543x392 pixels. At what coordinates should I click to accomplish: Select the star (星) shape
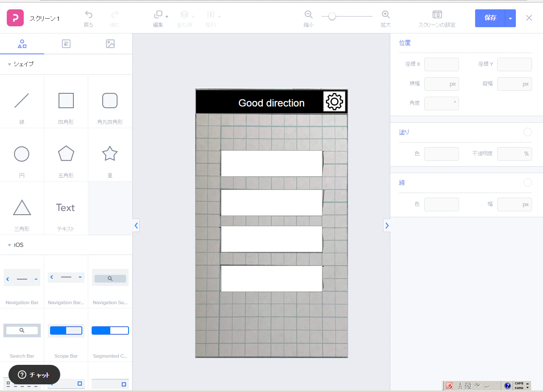(x=110, y=153)
